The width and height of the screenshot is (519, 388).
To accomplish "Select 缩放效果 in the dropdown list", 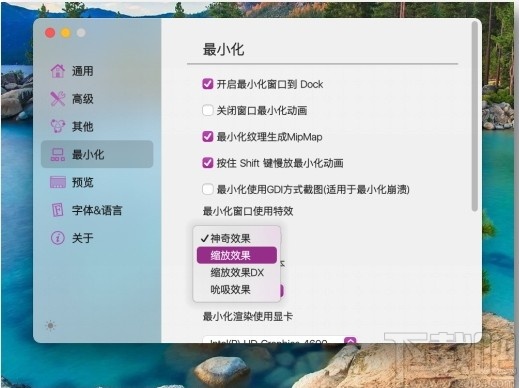I will (237, 255).
